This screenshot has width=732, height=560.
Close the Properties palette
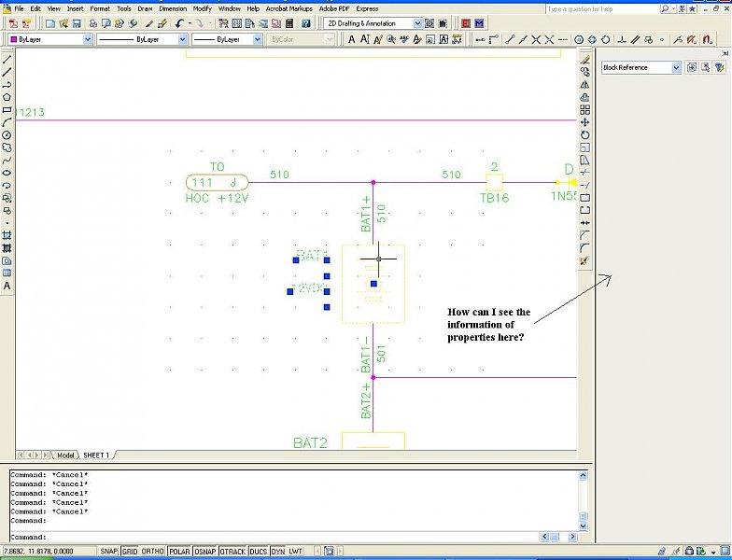725,53
